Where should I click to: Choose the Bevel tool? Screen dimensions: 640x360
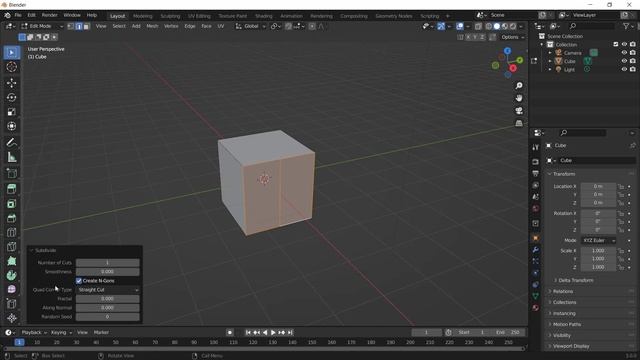tap(11, 218)
